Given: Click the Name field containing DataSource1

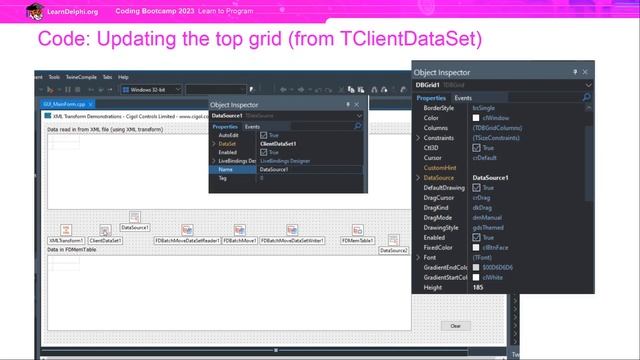Looking at the screenshot, I should [309, 169].
